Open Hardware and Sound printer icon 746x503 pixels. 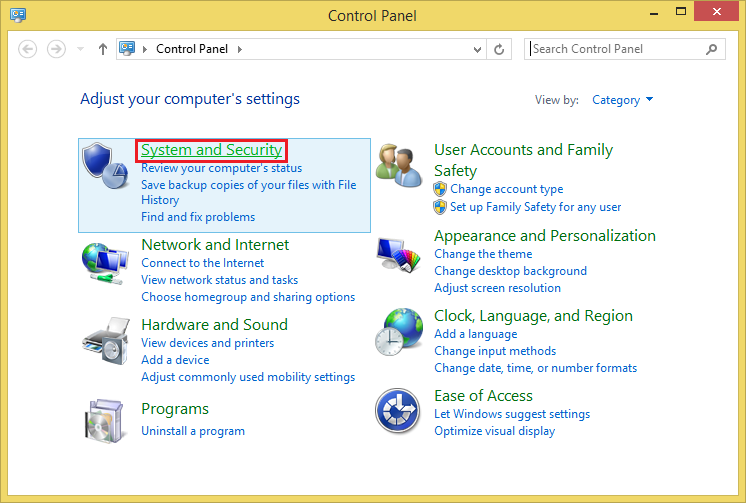[106, 342]
